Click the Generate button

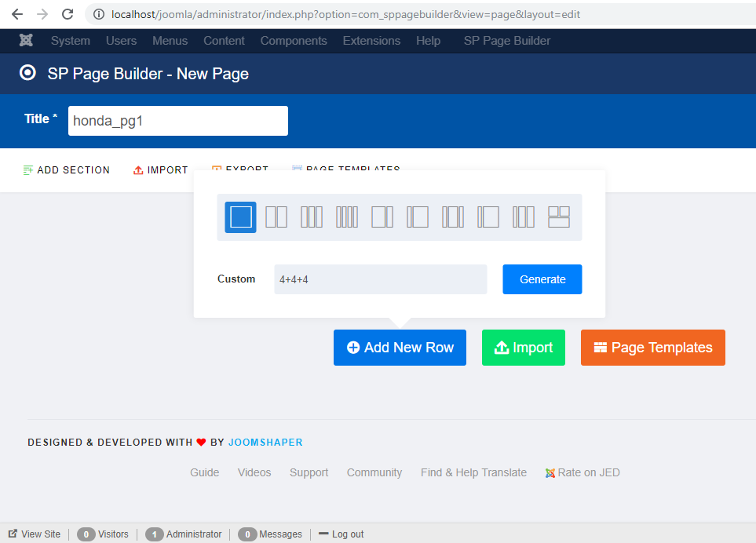pos(542,279)
